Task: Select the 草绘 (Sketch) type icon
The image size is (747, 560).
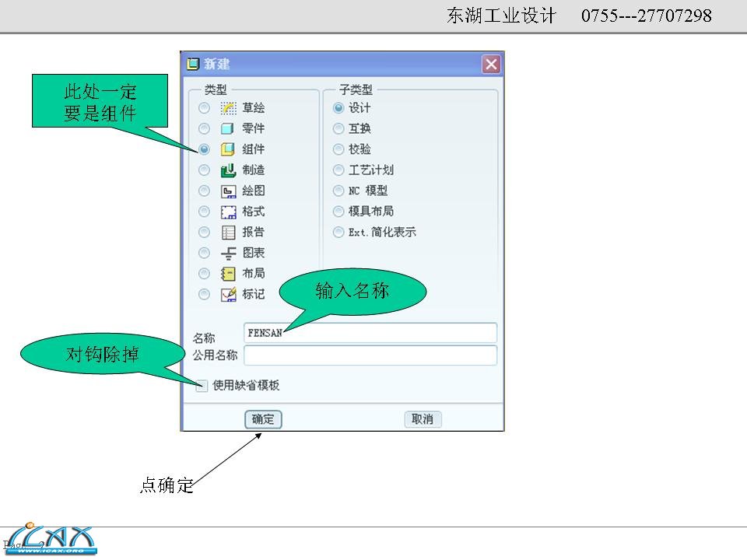Action: click(226, 108)
